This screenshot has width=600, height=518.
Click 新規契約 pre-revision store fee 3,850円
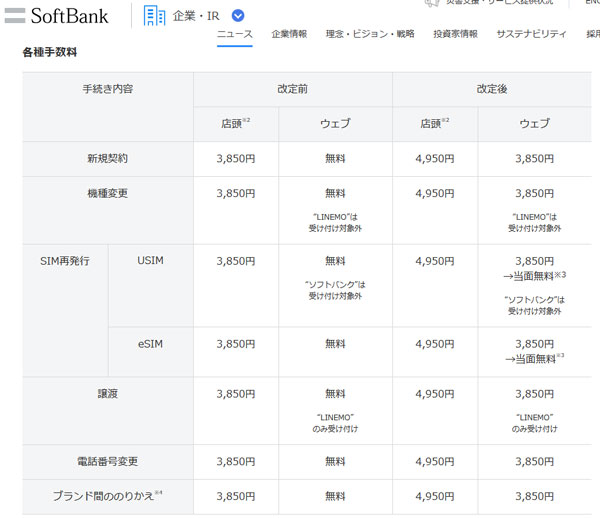coord(236,158)
